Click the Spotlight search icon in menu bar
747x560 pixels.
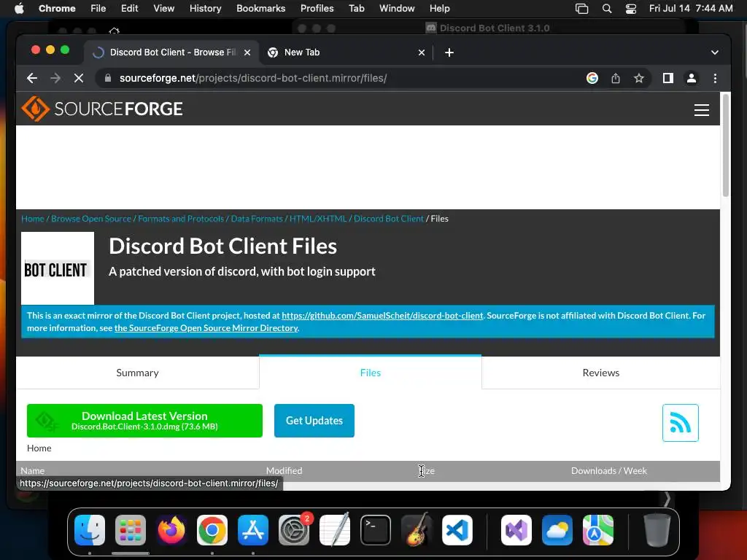pyautogui.click(x=606, y=9)
